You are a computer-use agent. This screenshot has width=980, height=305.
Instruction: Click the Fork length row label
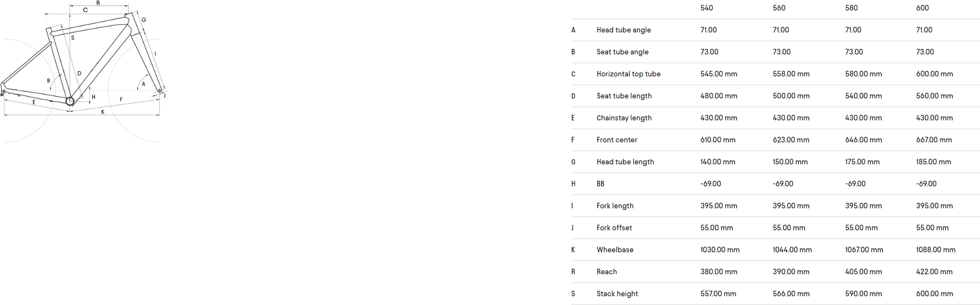click(x=615, y=206)
